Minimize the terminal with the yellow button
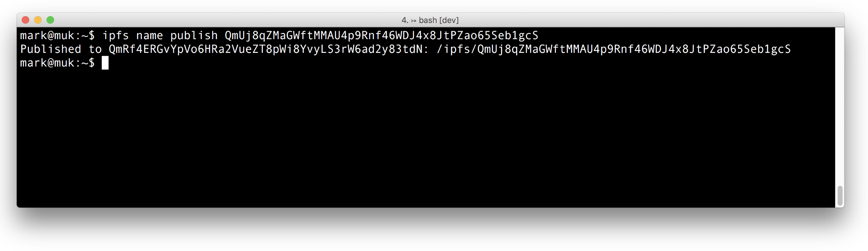The image size is (868, 251). pyautogui.click(x=38, y=20)
